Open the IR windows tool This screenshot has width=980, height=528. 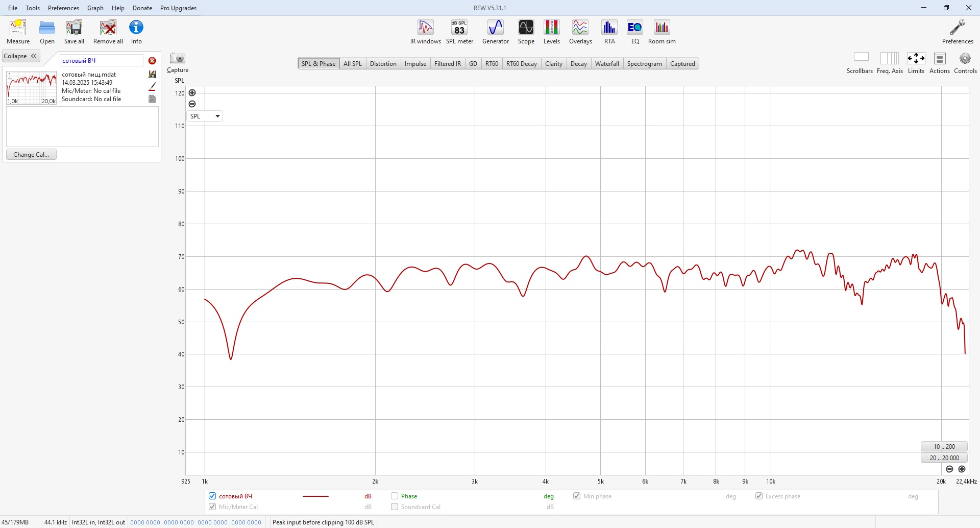[426, 32]
